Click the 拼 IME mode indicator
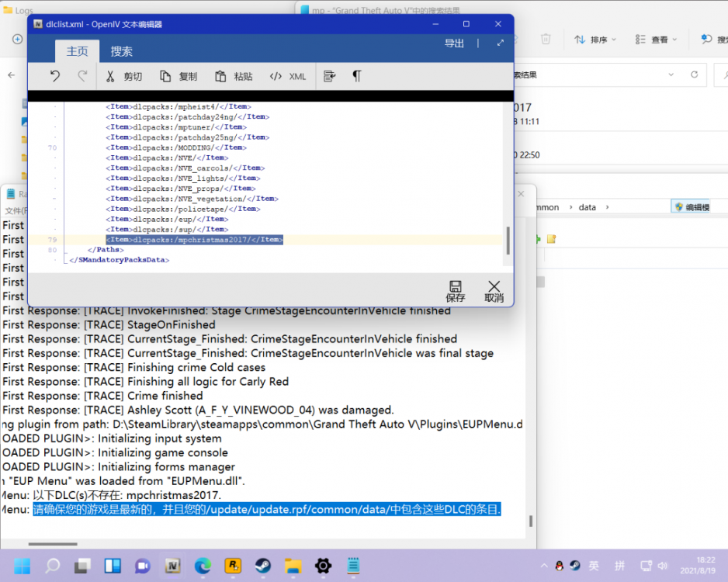Image resolution: width=728 pixels, height=582 pixels. [x=620, y=566]
